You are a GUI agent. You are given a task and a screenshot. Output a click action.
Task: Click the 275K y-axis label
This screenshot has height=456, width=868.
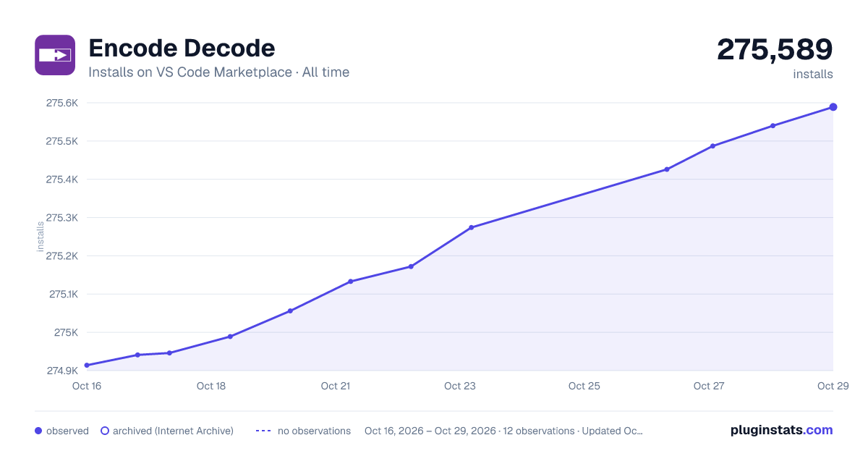pyautogui.click(x=65, y=333)
